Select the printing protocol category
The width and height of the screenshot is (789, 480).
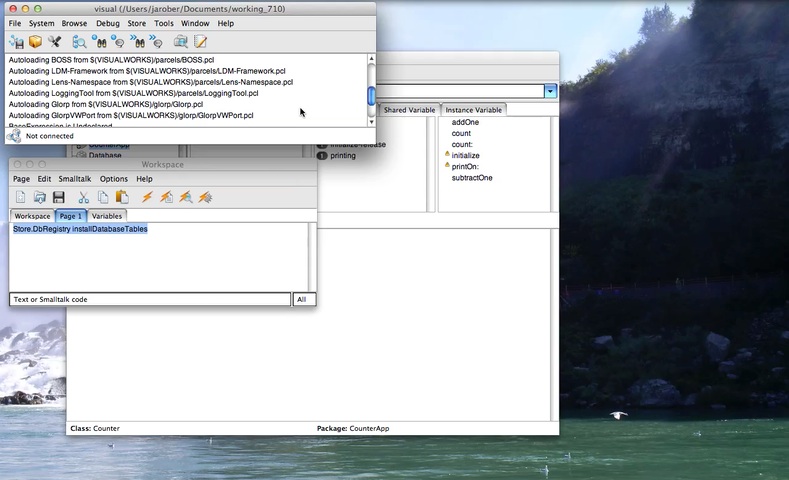click(342, 156)
